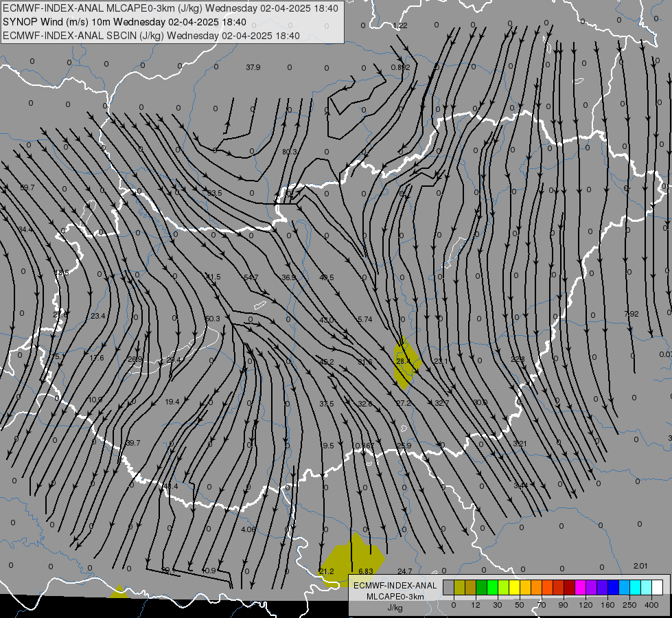Click the legend scale label '12'
The image size is (672, 618).
(476, 605)
